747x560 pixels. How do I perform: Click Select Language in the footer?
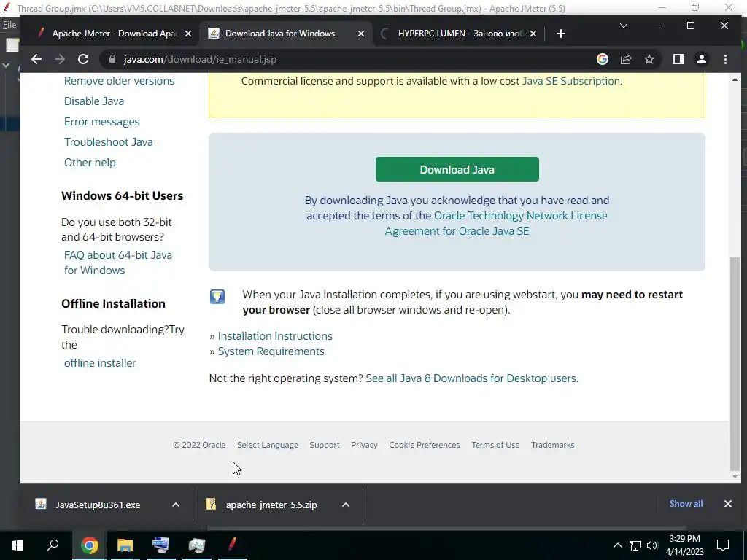(x=268, y=445)
